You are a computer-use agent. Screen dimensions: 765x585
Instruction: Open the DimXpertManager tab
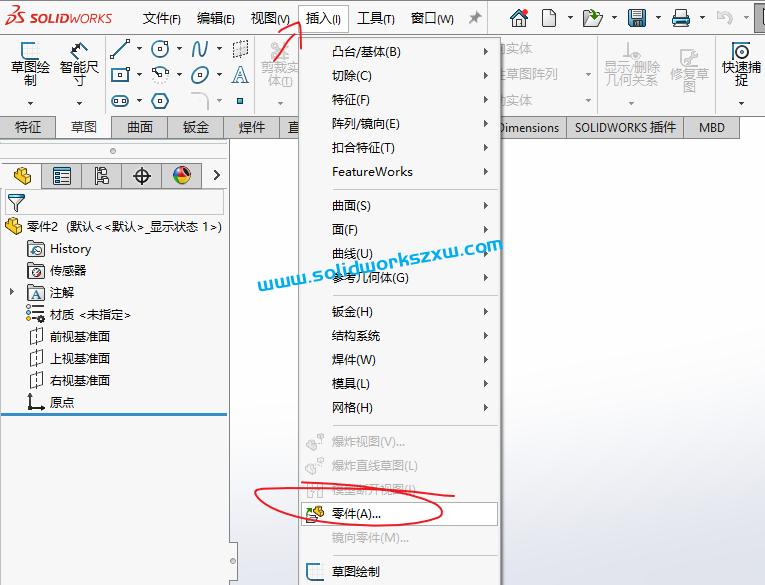coord(141,176)
